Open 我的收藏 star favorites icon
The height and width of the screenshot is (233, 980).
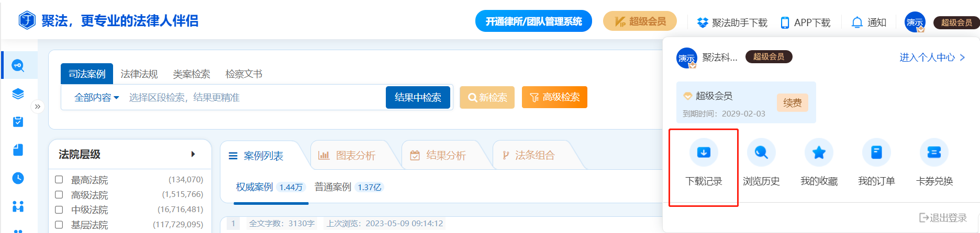[819, 153]
